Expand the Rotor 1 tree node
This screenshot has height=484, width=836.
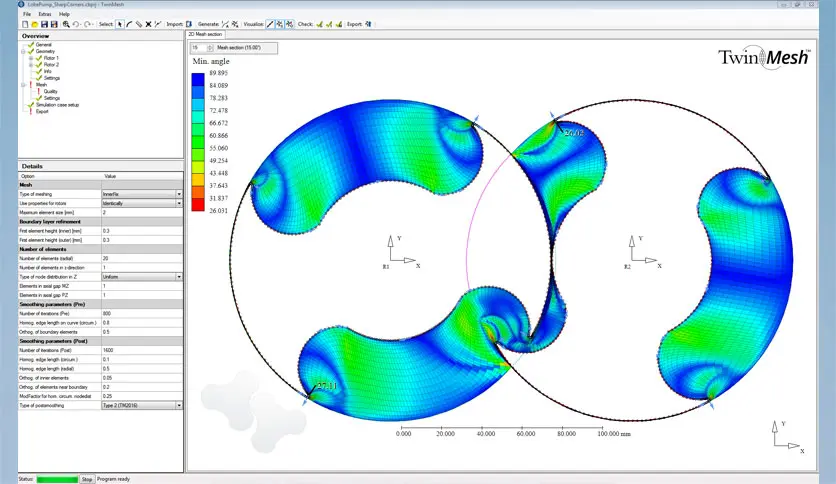pos(31,58)
